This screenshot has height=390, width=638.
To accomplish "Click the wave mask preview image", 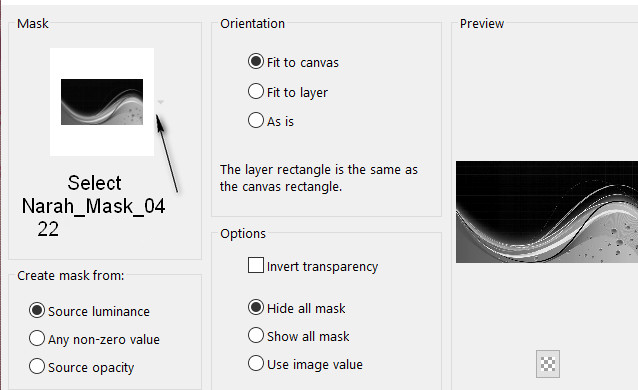I will point(547,212).
